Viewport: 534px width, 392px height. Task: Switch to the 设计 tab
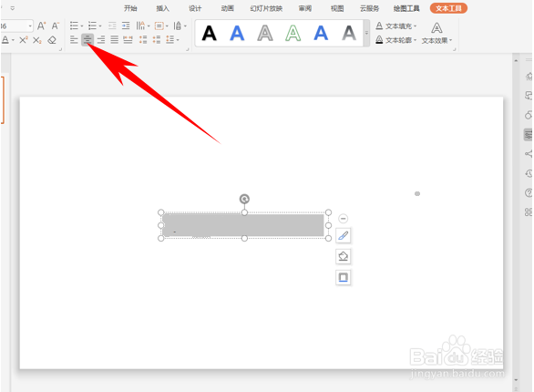(195, 8)
